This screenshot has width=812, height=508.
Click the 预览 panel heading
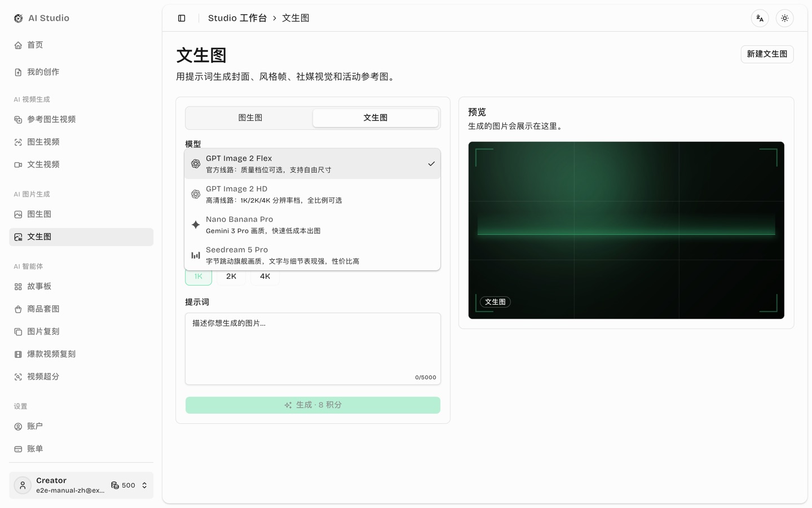tap(477, 112)
